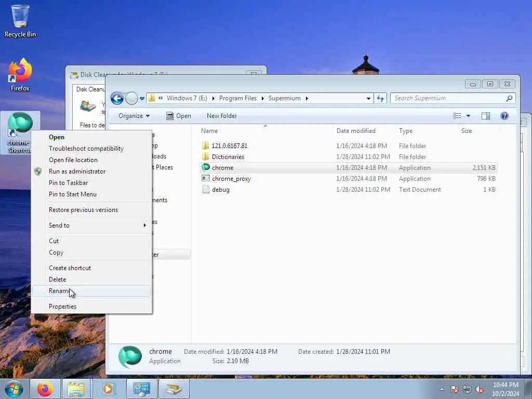Viewport: 532px width, 399px height.
Task: Click Windows 7 (E:) breadcrumb segment
Action: point(187,98)
